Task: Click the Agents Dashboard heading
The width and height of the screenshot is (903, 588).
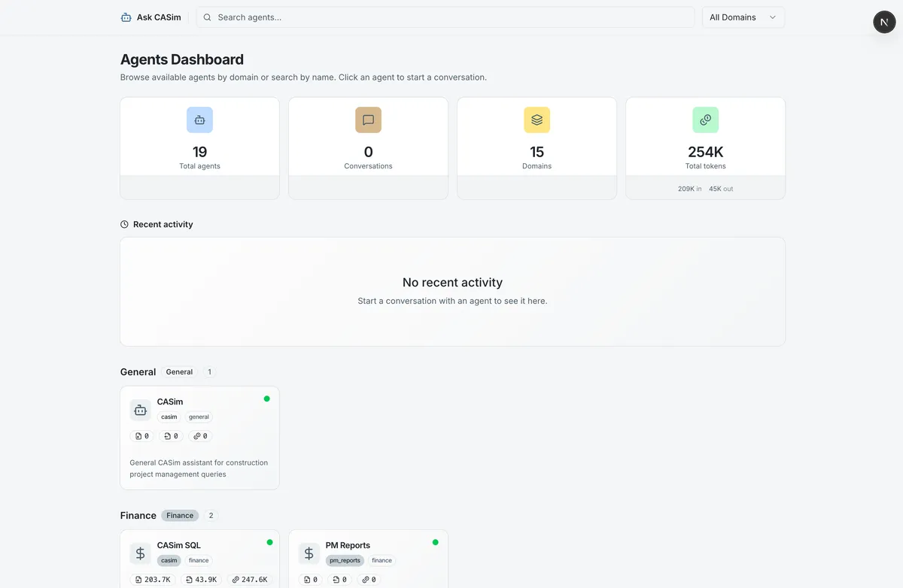Action: [x=182, y=59]
